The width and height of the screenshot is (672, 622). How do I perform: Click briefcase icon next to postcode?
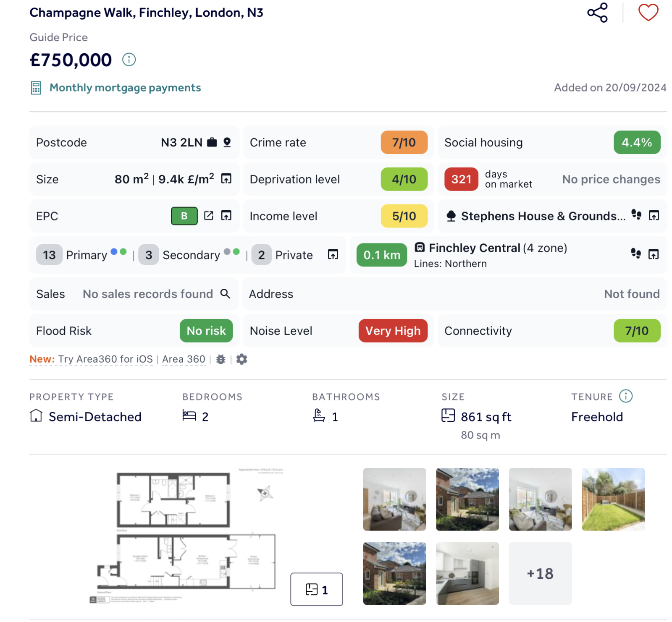pos(212,142)
